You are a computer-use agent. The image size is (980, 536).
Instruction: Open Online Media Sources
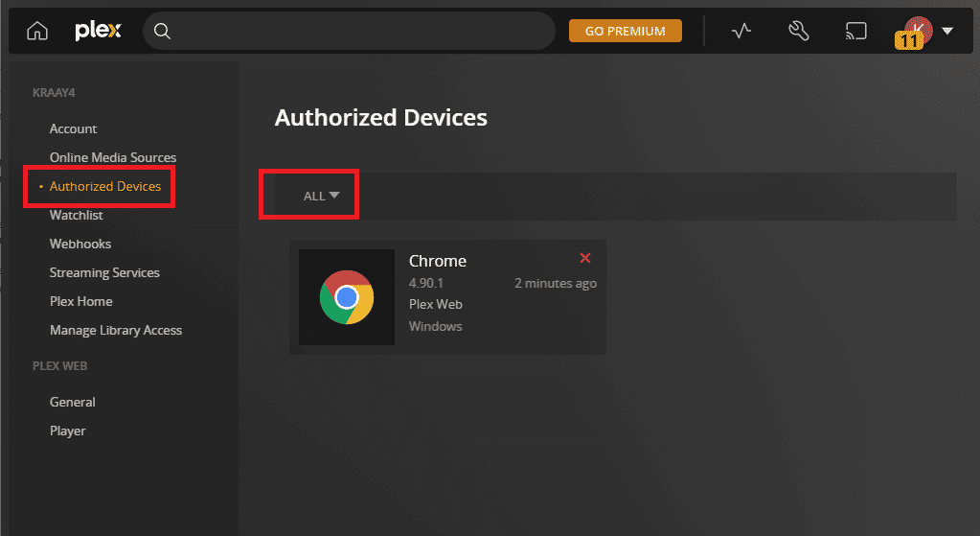click(x=113, y=157)
